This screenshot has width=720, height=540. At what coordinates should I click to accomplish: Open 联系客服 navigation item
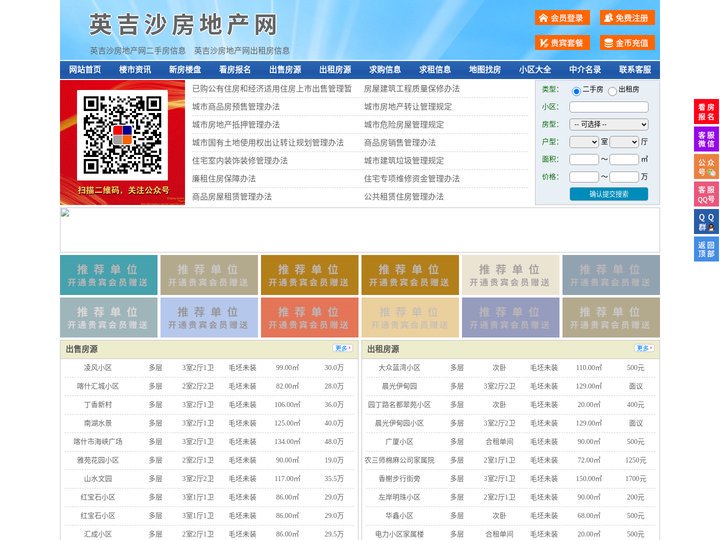pos(635,70)
